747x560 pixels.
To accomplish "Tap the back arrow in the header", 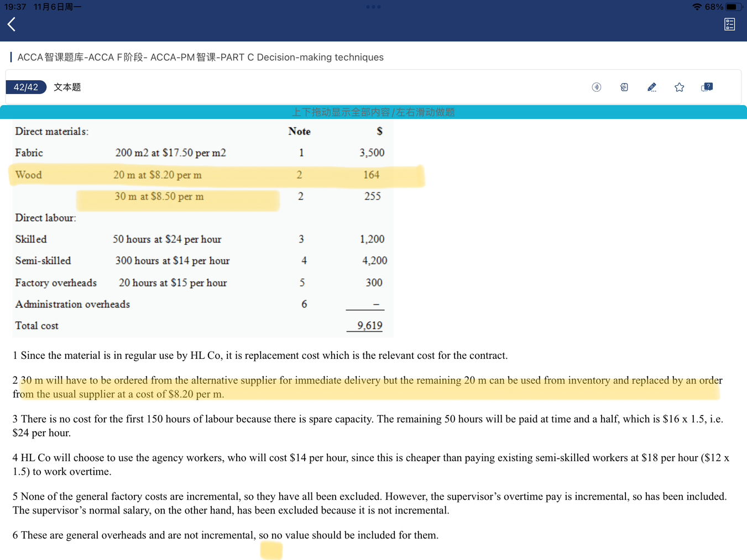I will 12,24.
